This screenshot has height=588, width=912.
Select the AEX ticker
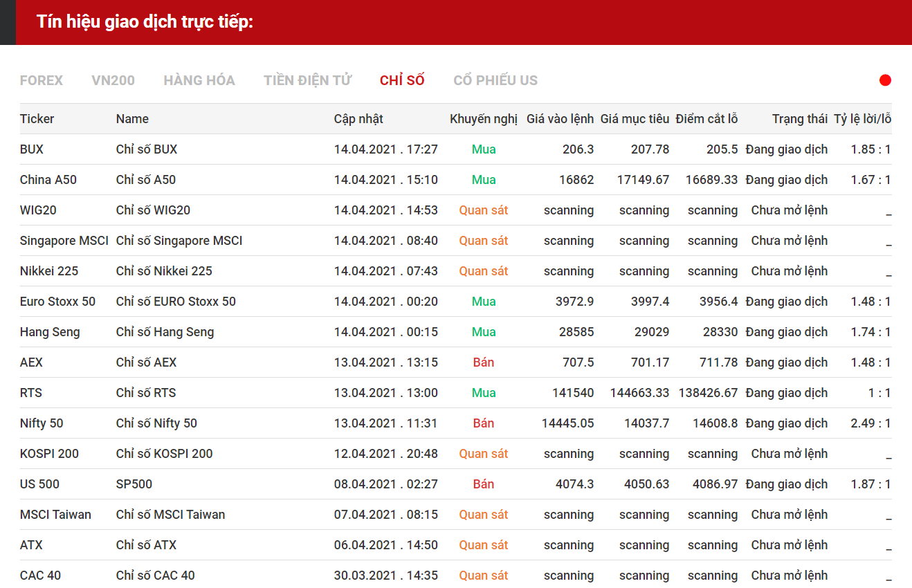point(32,362)
